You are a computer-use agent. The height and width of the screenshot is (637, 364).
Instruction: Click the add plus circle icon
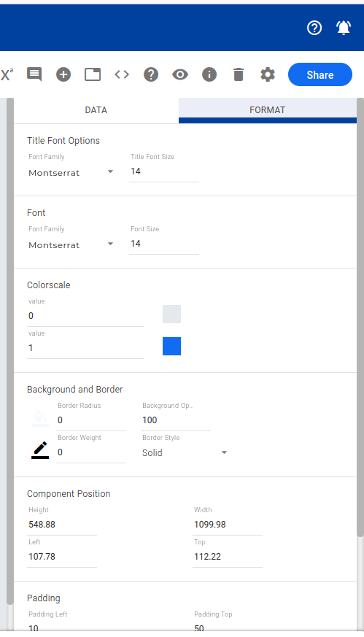pyautogui.click(x=63, y=74)
